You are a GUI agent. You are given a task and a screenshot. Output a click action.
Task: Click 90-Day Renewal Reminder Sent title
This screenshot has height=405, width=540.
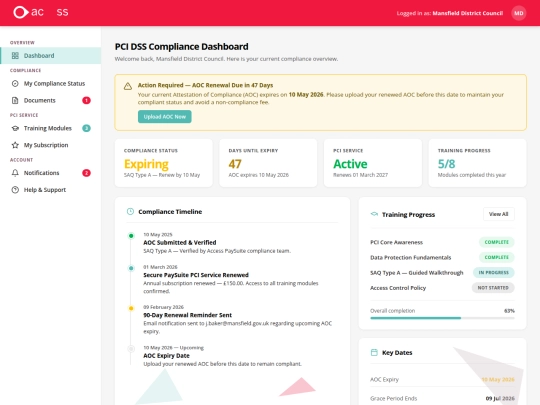coord(187,315)
